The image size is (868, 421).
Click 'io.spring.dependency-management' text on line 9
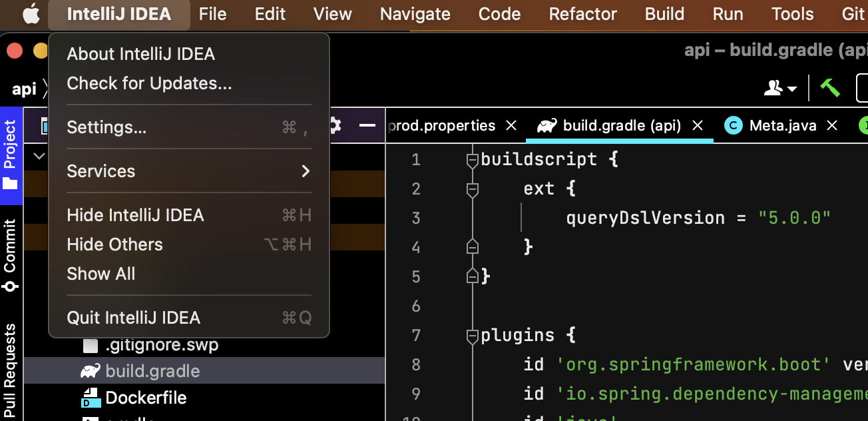coord(712,394)
